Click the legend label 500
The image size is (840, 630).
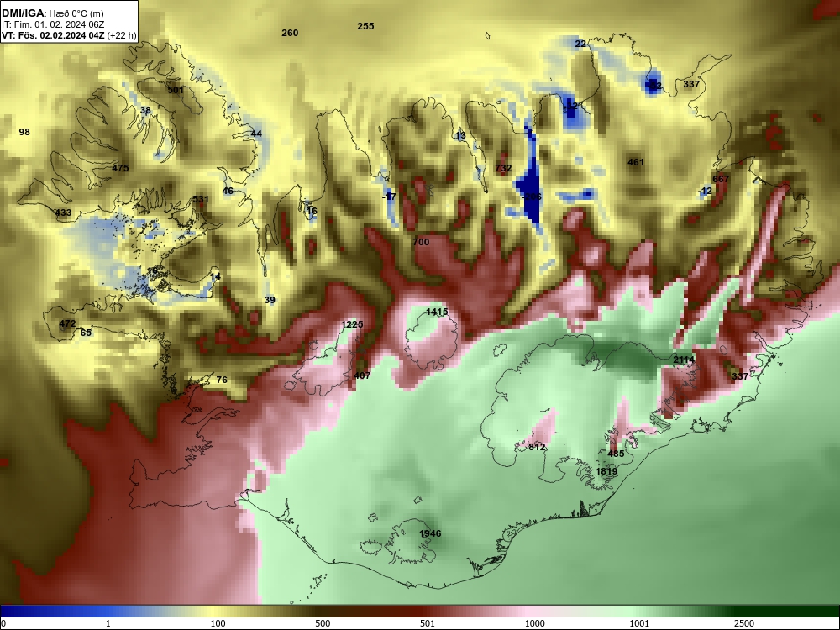323,623
